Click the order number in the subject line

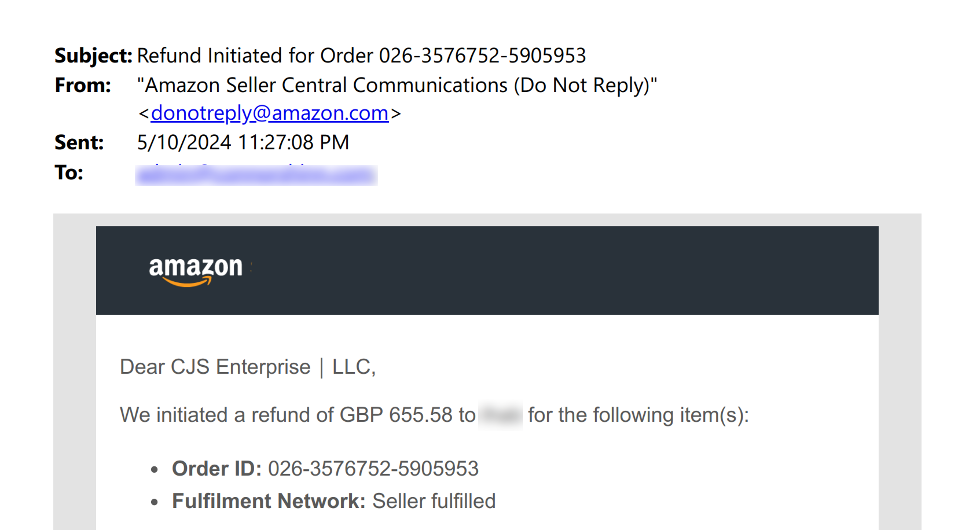coord(482,56)
